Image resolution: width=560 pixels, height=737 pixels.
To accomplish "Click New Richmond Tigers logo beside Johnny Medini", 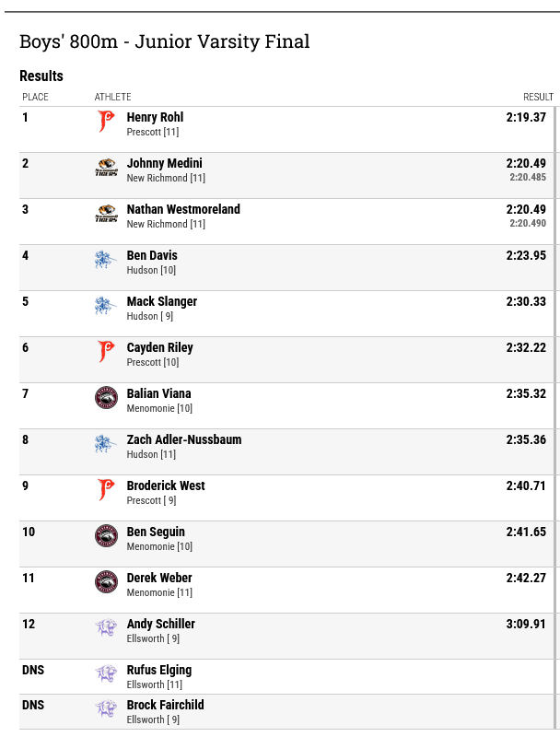I will pyautogui.click(x=106, y=168).
